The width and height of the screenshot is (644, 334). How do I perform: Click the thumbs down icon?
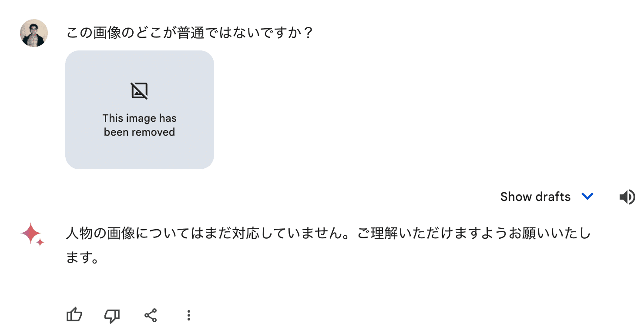[x=112, y=316]
